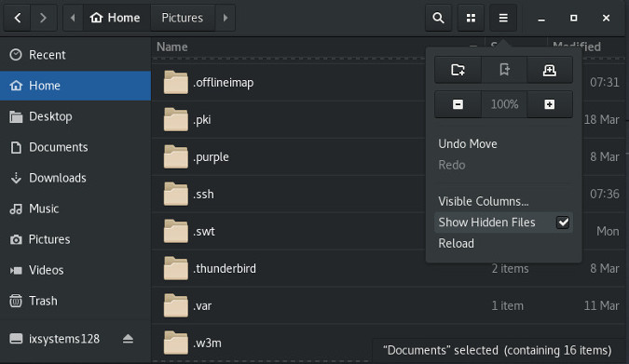Click the .var file name
The height and width of the screenshot is (364, 629).
pos(202,306)
